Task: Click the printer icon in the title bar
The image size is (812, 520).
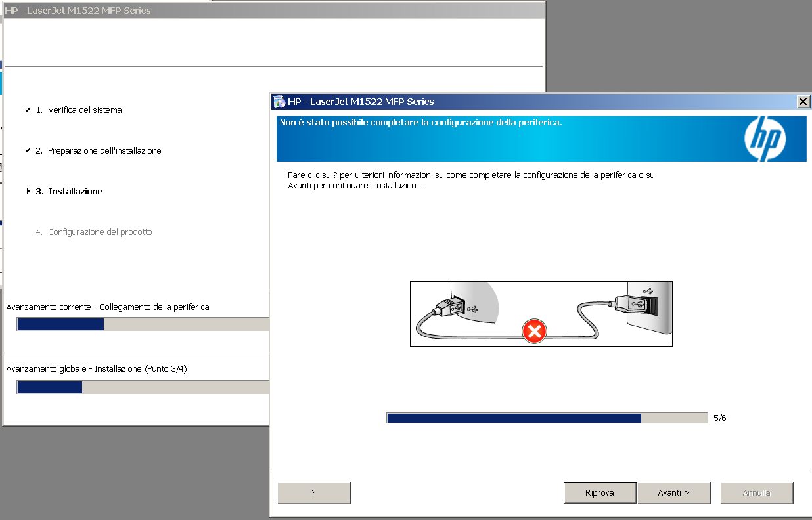Action: coord(279,102)
